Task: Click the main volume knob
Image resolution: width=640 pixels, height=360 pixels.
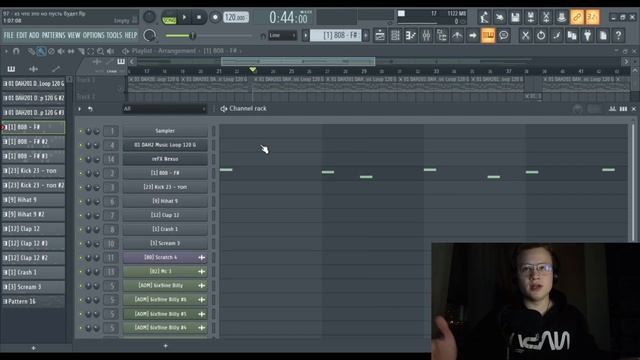Action: (x=149, y=36)
